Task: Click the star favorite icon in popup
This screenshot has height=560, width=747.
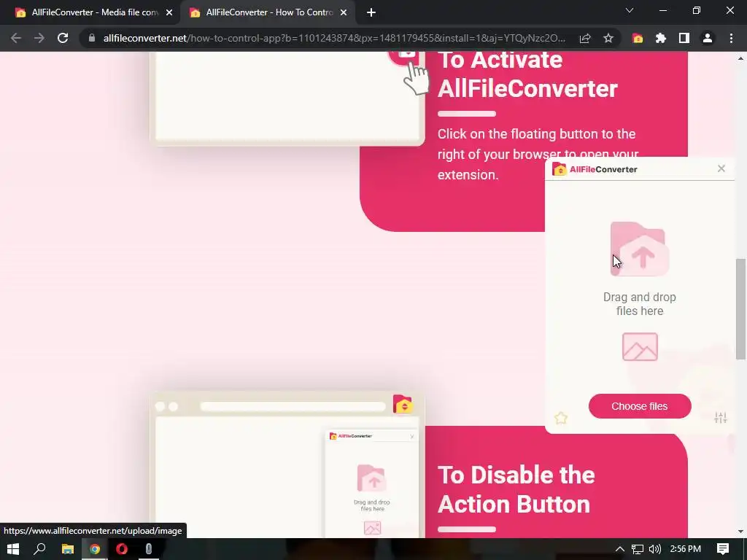Action: (x=561, y=418)
